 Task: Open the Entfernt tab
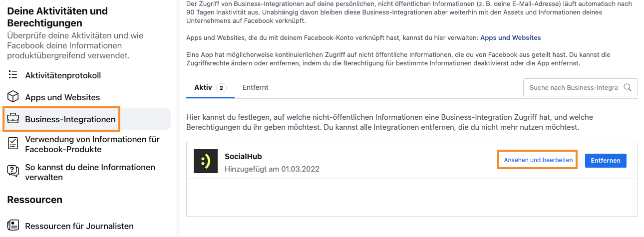point(255,87)
